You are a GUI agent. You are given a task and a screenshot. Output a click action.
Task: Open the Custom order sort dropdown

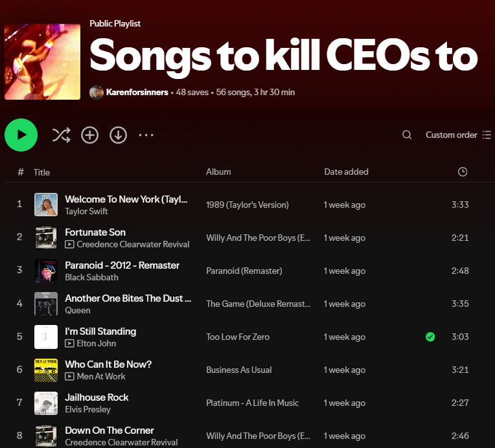coord(451,135)
